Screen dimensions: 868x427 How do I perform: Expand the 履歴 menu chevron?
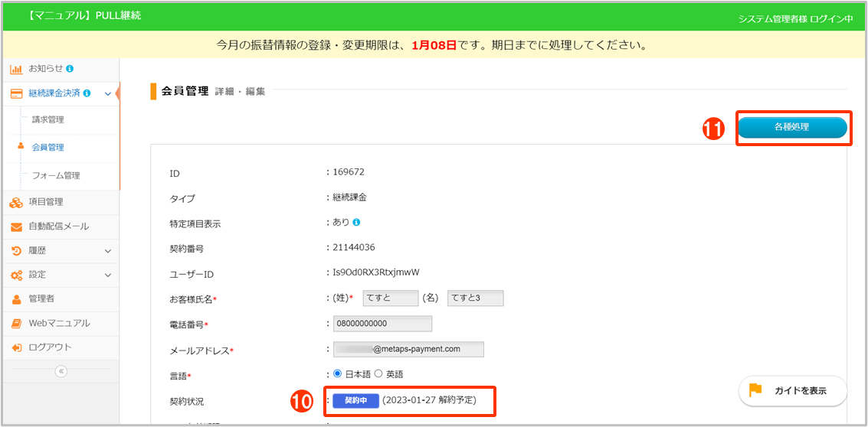(x=108, y=251)
